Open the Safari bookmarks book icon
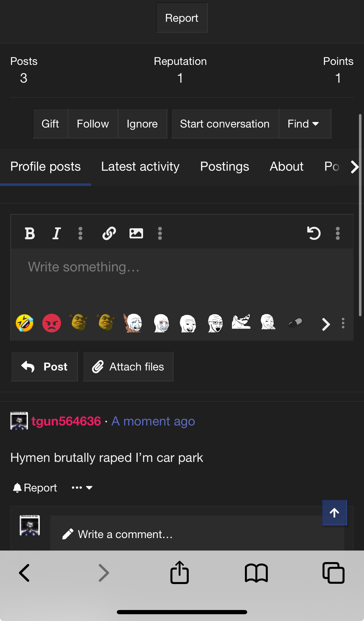Viewport: 364px width, 621px height. (256, 573)
